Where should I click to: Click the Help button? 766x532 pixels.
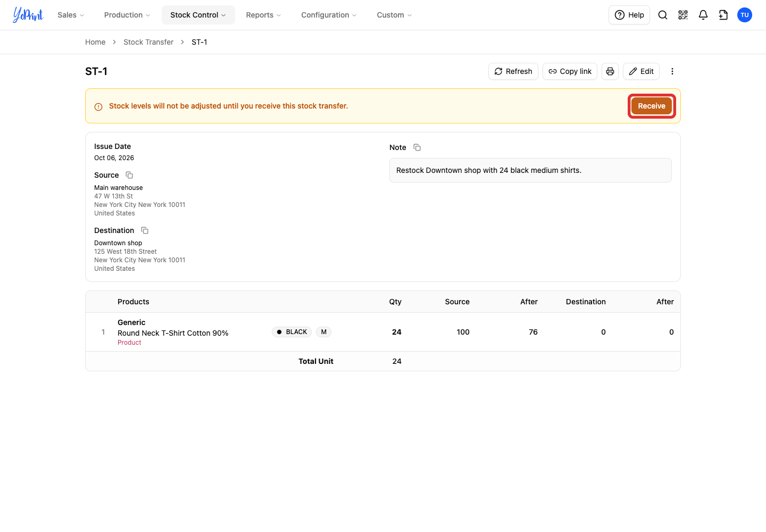pyautogui.click(x=629, y=15)
